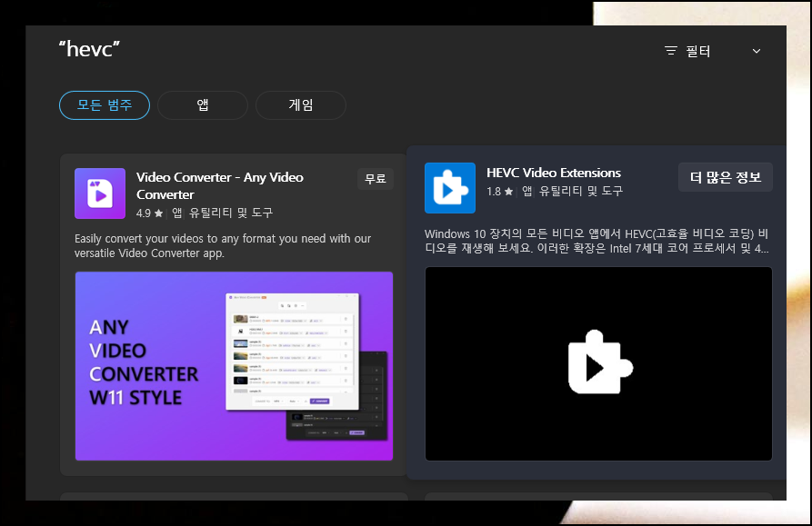Open HEVC Video Extensions title
This screenshot has height=526, width=812.
554,173
